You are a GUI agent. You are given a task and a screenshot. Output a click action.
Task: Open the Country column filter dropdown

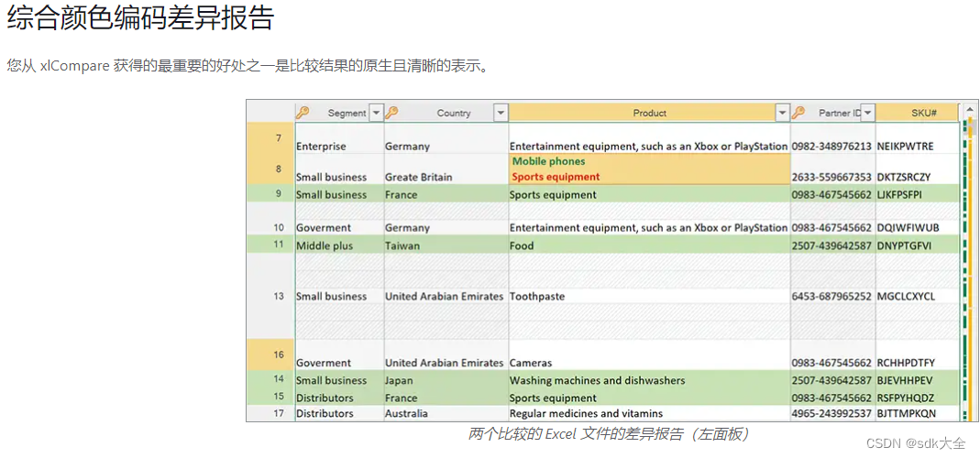[501, 113]
